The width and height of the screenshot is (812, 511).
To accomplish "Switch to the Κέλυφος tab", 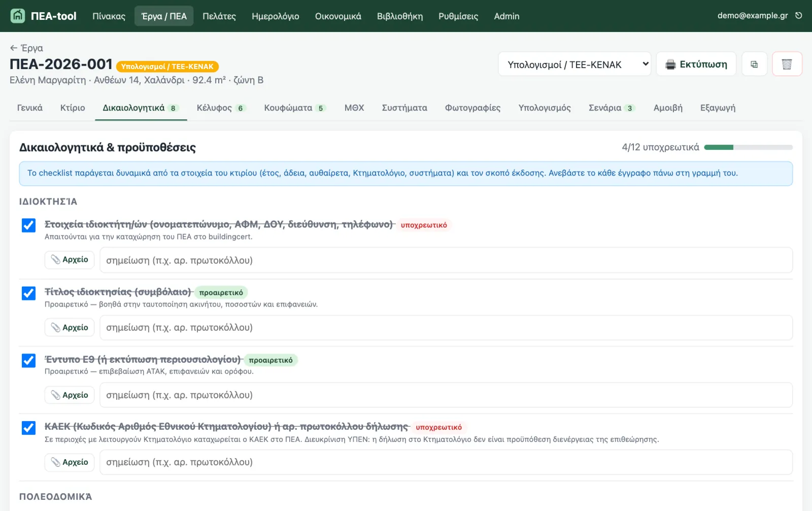I will [x=221, y=108].
